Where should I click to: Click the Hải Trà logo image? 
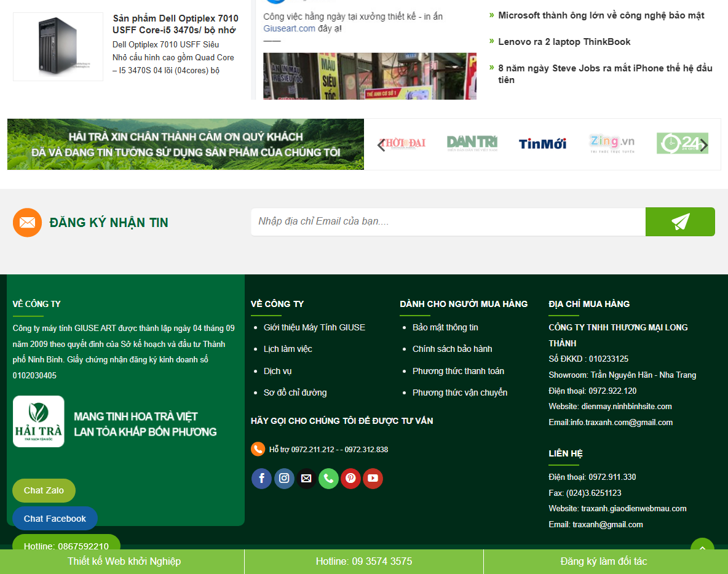[x=39, y=421]
